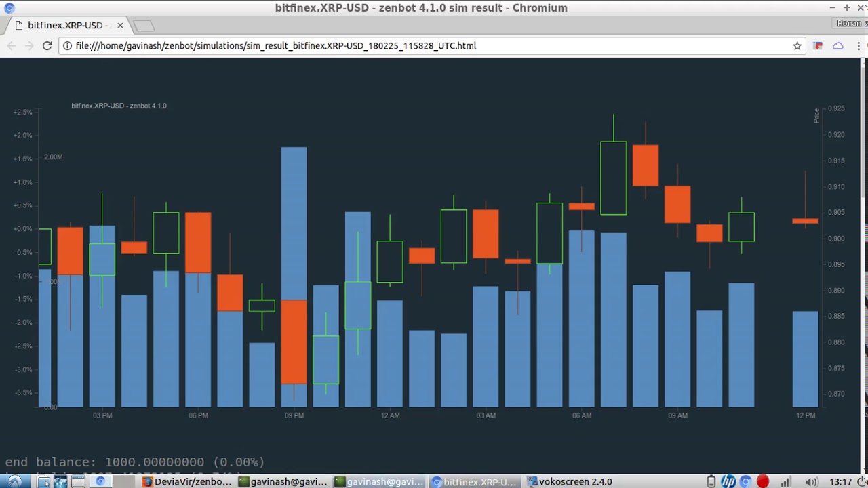
Task: Click the +0.0% axis label
Action: 22,229
